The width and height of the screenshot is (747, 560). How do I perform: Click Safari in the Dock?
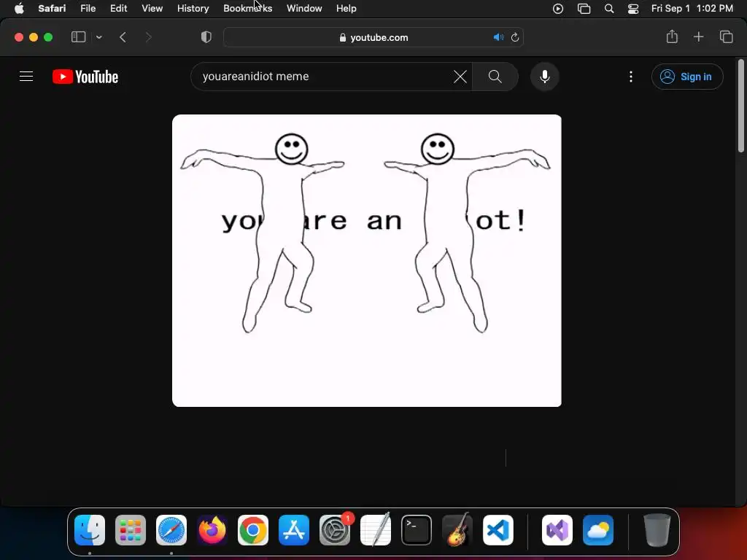pos(171,530)
